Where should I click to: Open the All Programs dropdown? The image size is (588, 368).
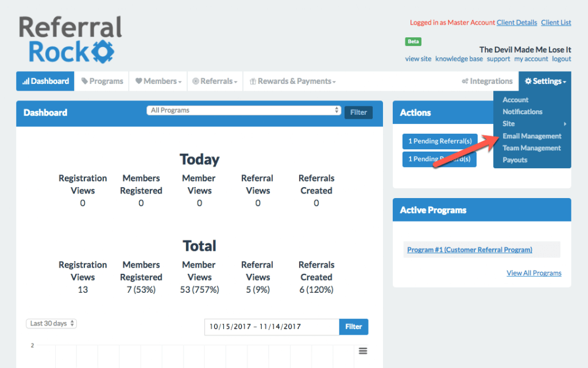[243, 110]
